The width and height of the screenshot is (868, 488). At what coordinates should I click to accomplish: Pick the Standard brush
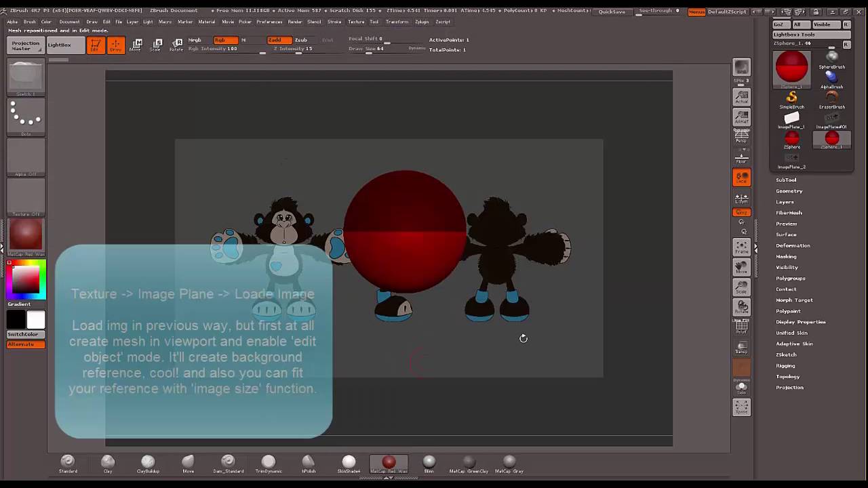pos(68,464)
